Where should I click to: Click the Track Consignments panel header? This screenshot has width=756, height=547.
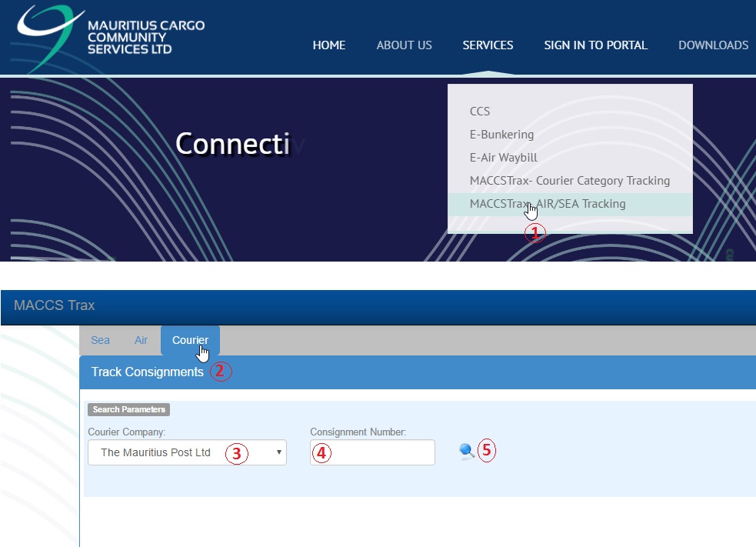[148, 372]
